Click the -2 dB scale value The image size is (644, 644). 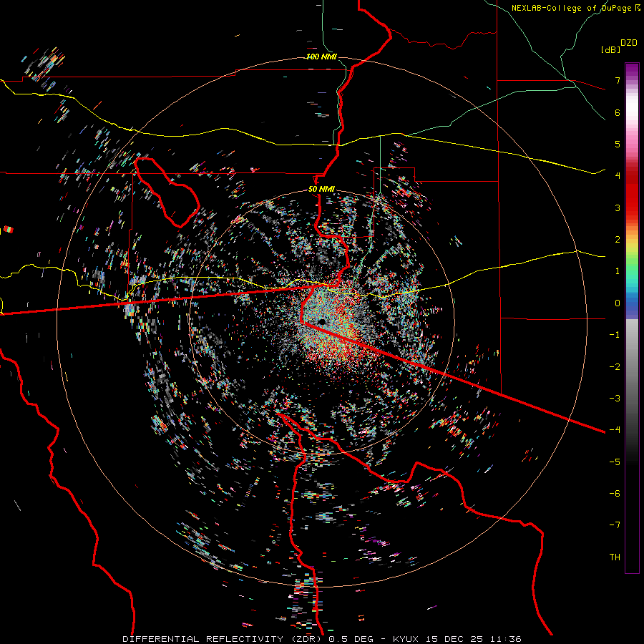pyautogui.click(x=615, y=367)
